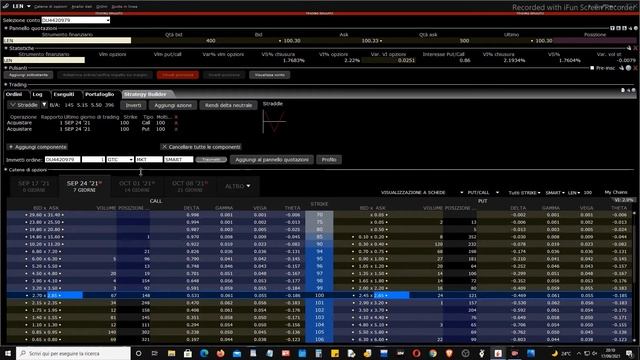The image size is (640, 360).
Task: Open Microsoft Edge from the taskbar
Action: (x=204, y=353)
